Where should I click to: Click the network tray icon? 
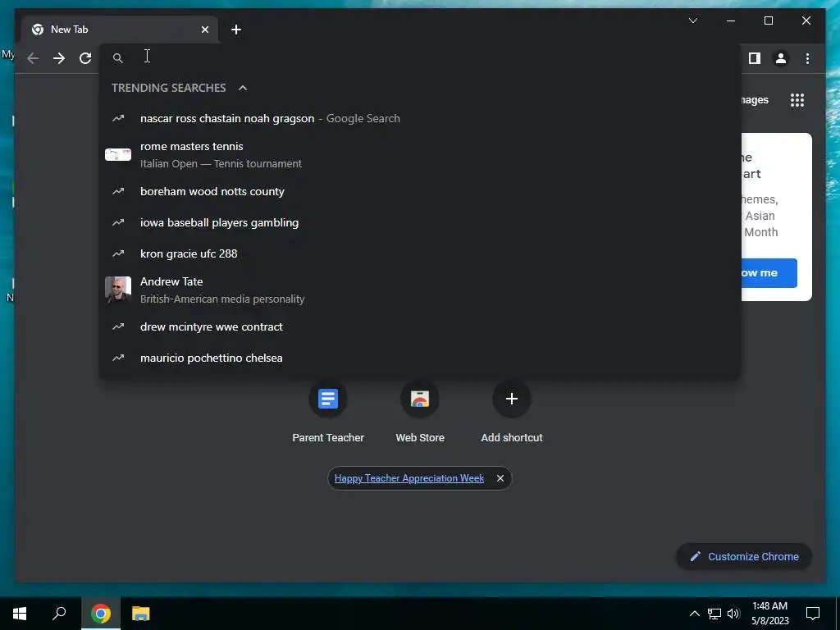pos(714,614)
